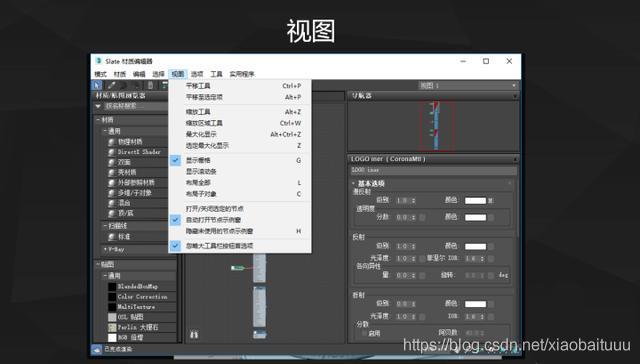This screenshot has width=640, height=364.
Task: Click map button next to 漫反射 颜色 swatch
Action: 491,201
